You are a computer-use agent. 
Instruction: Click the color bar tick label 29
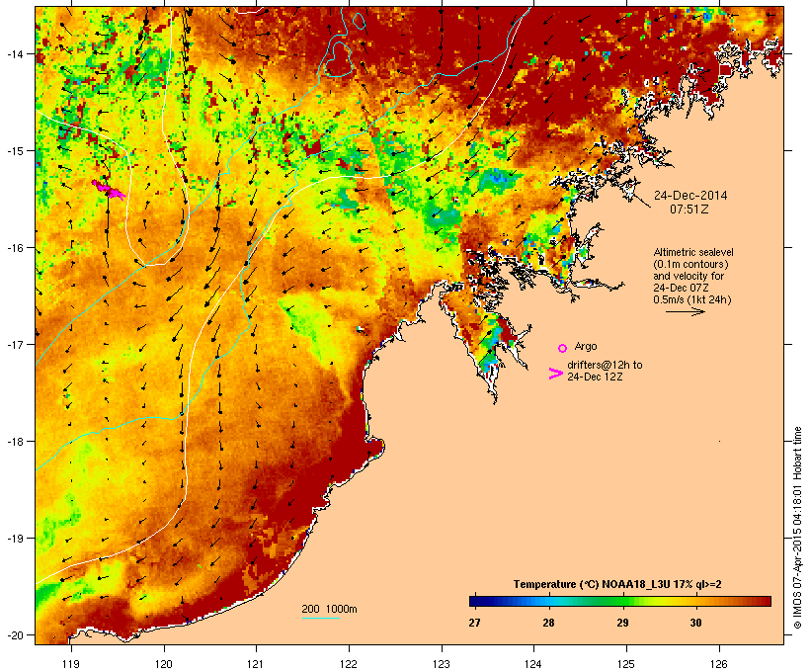pos(622,623)
